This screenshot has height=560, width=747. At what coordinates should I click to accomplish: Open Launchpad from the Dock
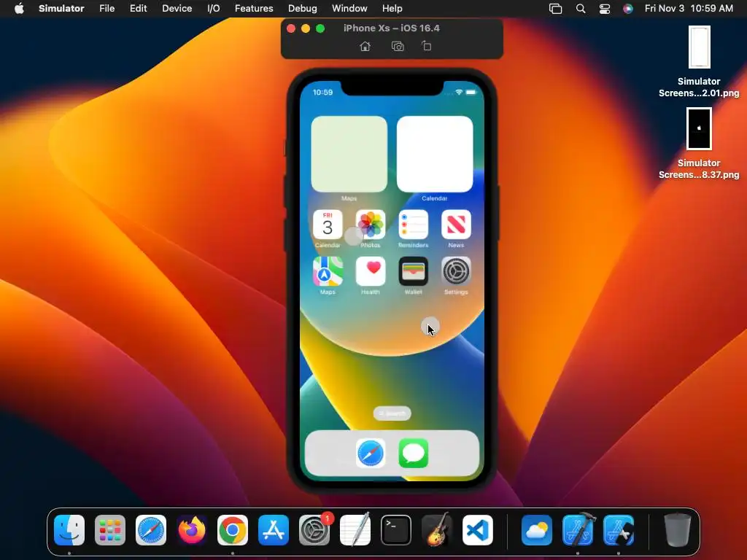click(110, 529)
